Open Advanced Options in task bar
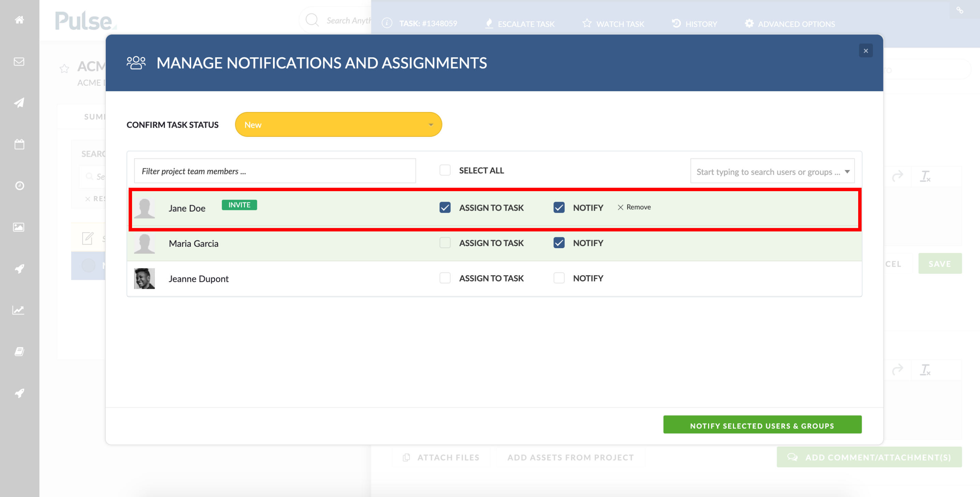The image size is (980, 497). 790,24
